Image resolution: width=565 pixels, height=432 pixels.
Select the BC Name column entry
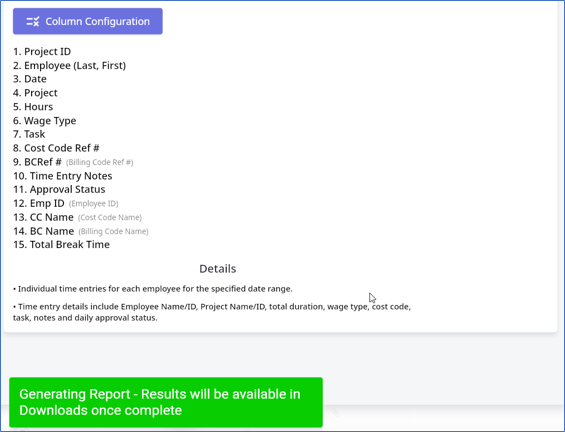coord(81,231)
